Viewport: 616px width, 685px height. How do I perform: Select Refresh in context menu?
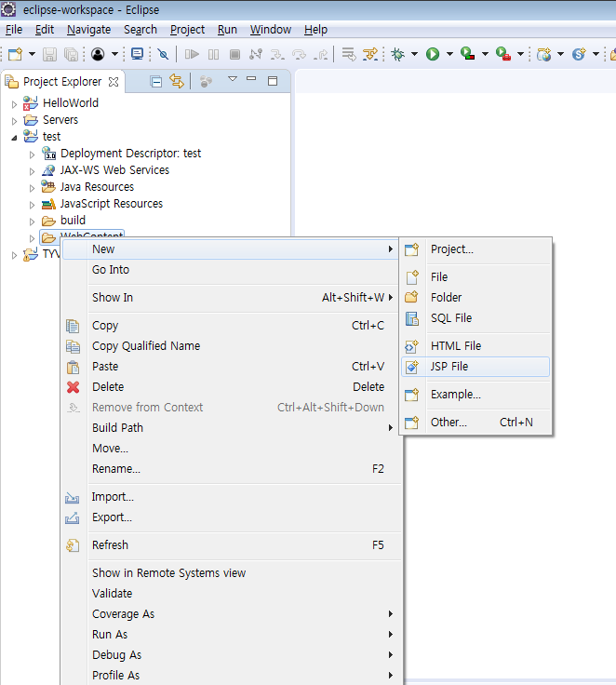tap(231, 545)
